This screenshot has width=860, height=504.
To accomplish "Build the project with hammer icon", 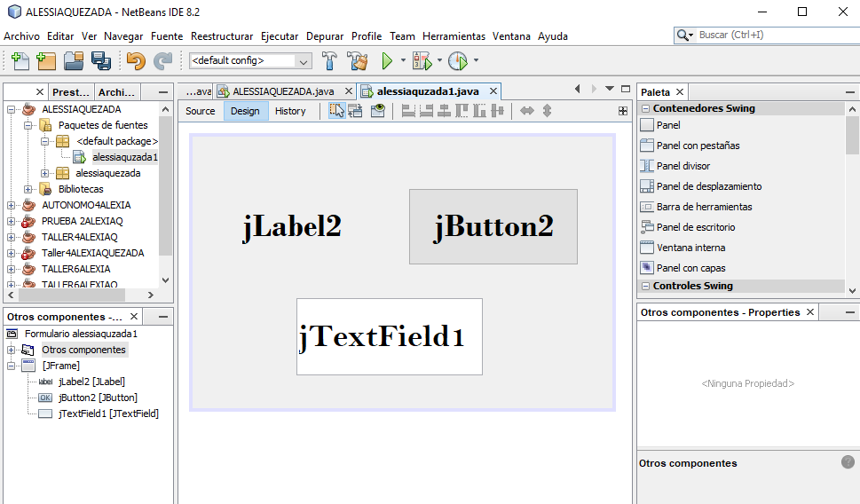I will coord(329,61).
